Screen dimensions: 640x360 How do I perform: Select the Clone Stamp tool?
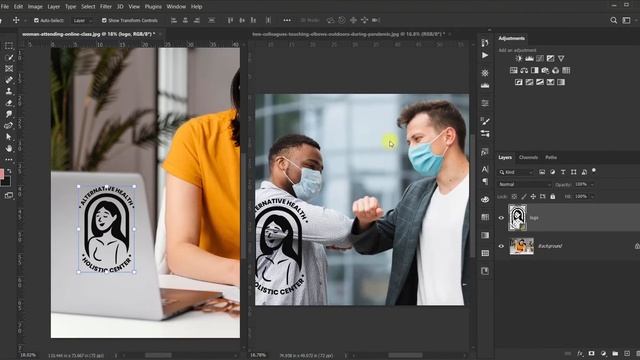pyautogui.click(x=9, y=91)
